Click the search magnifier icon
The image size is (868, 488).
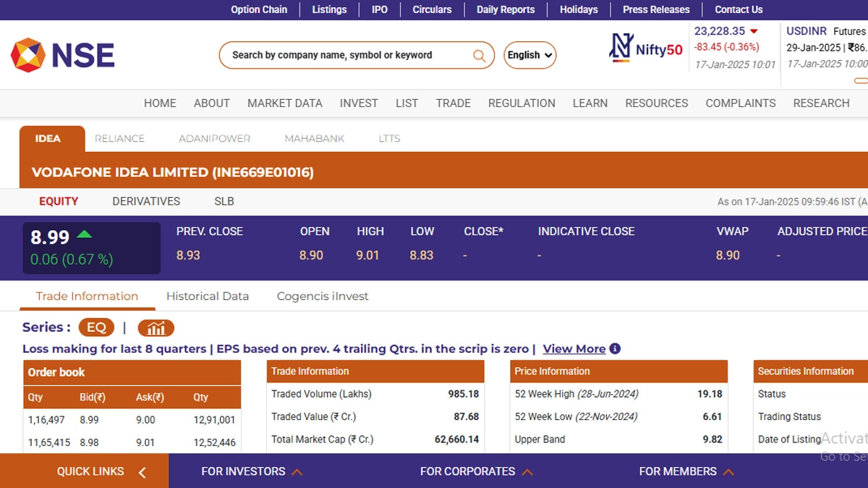479,56
